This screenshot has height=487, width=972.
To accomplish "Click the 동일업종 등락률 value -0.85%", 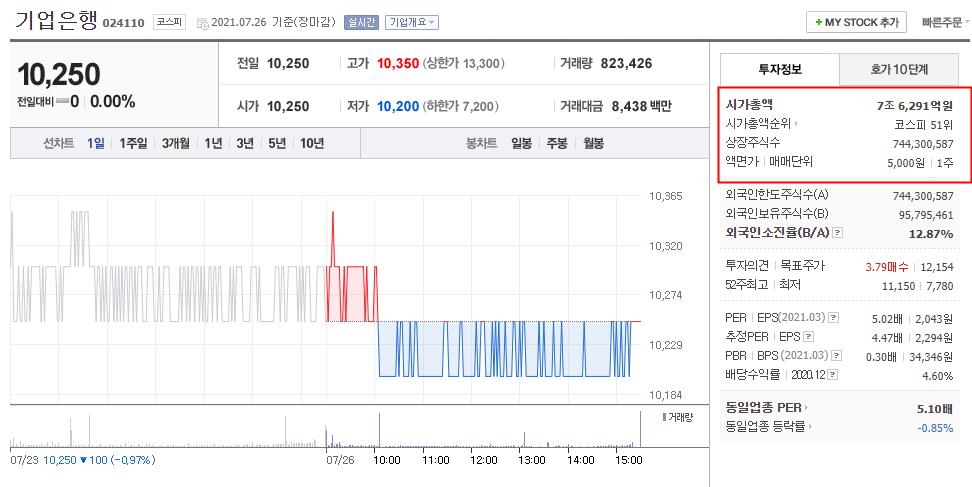I will click(x=935, y=428).
